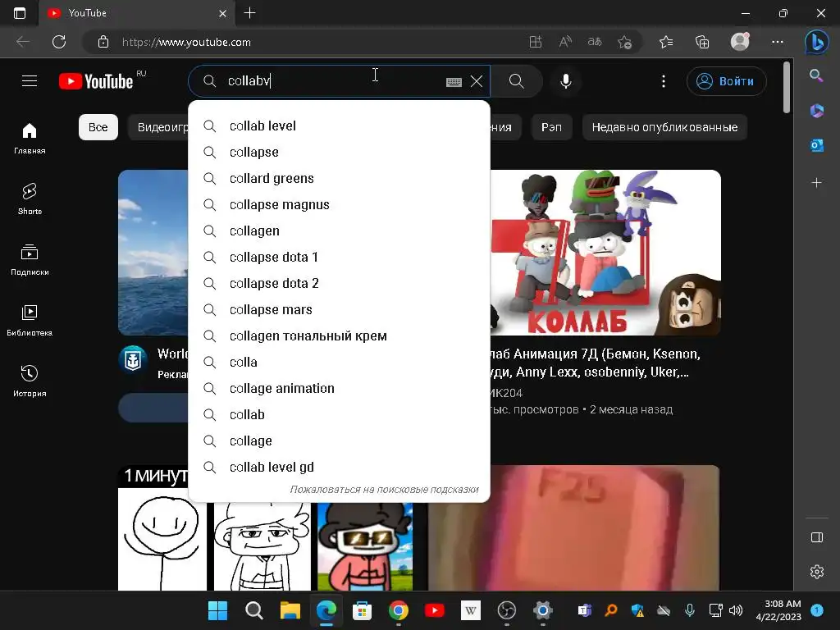This screenshot has height=630, width=840.
Task: Choose suggestion 'collard greens'
Action: click(x=339, y=178)
